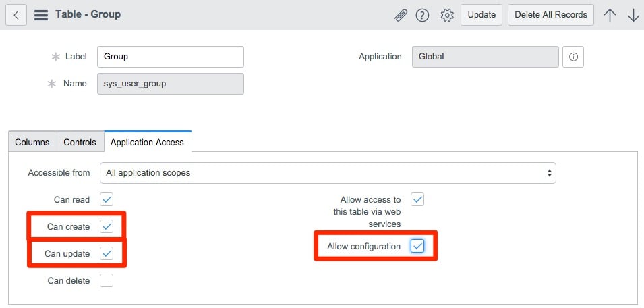This screenshot has height=308, width=644.
Task: Go to previous record with up arrow
Action: (x=610, y=15)
